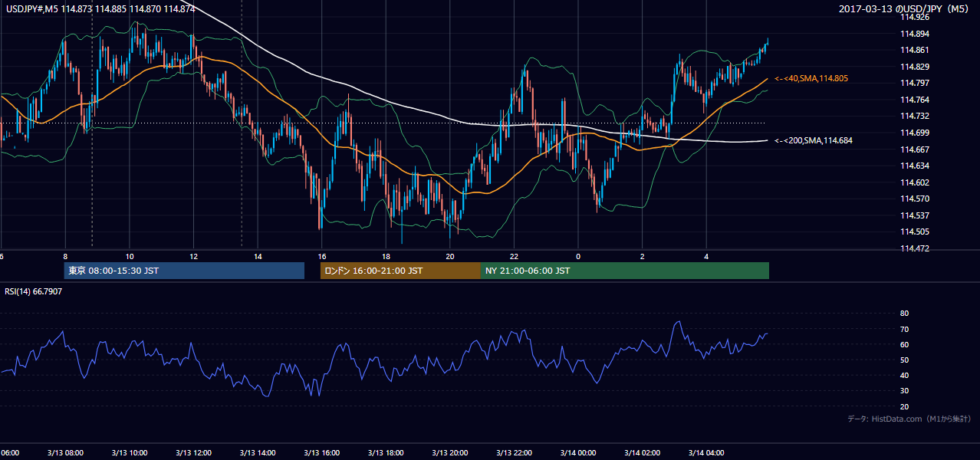Click the 114.926 price axis label
This screenshot has width=980, height=460.
913,17
